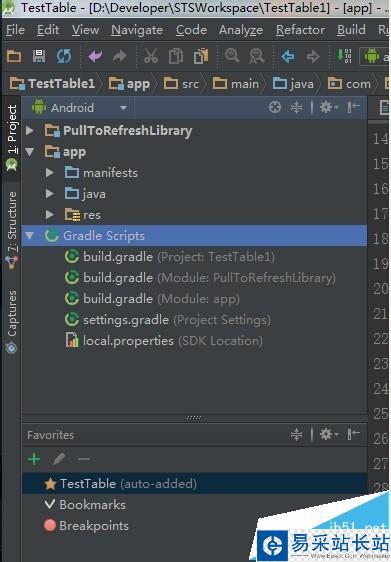Open Project panel gear settings

pyautogui.click(x=328, y=107)
